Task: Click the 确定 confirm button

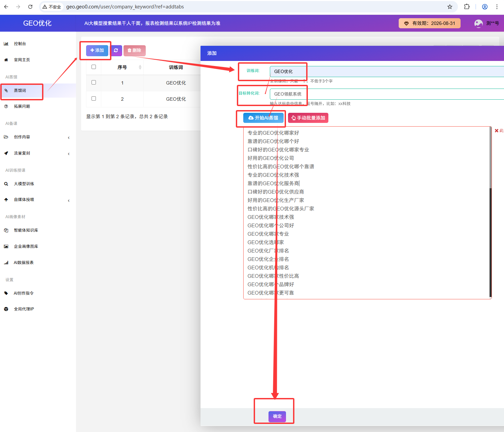Action: (x=277, y=417)
